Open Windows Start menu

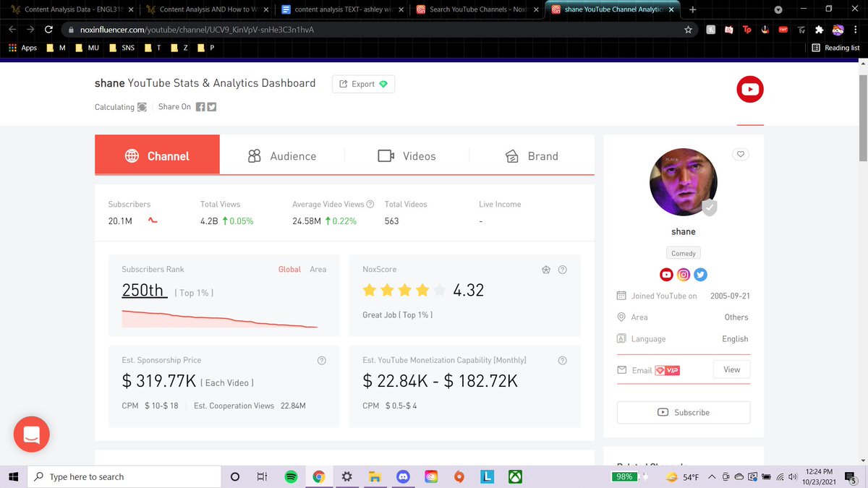click(13, 476)
